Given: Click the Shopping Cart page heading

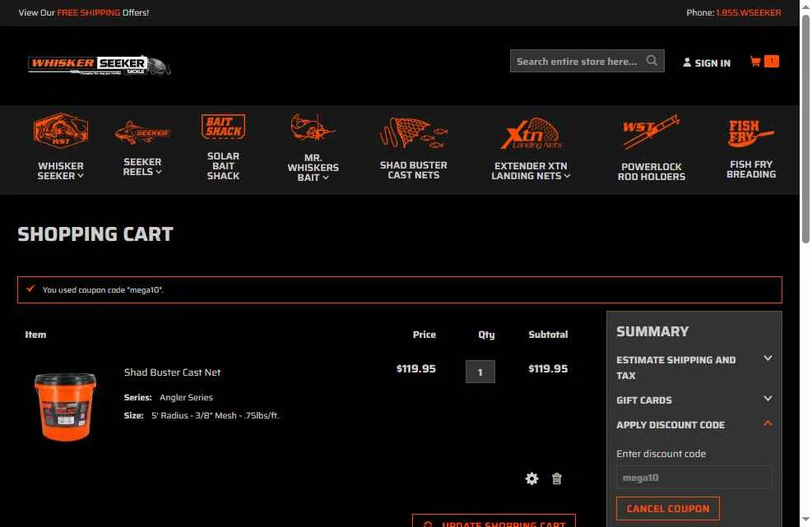Looking at the screenshot, I should tap(95, 234).
